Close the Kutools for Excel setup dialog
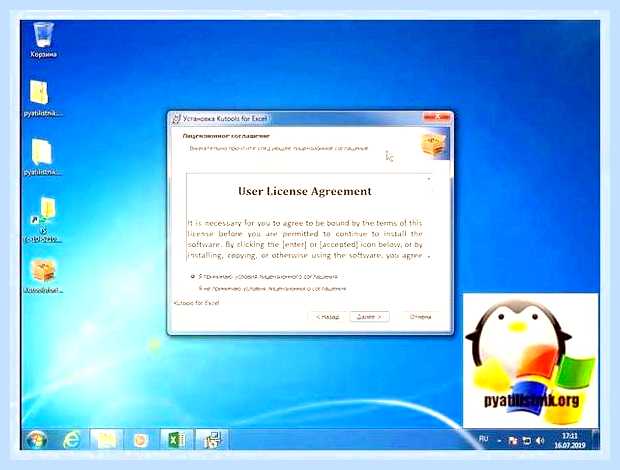Viewport: 620px width, 470px height. click(437, 117)
